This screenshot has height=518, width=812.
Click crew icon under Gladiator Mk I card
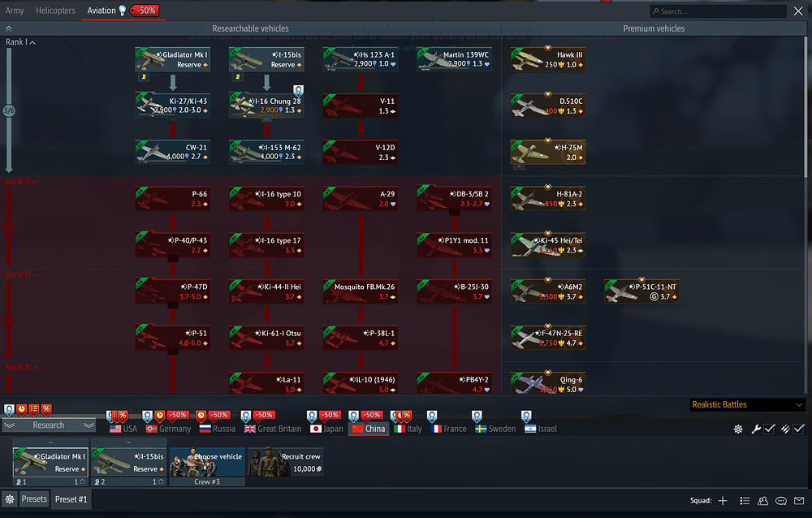click(x=144, y=76)
